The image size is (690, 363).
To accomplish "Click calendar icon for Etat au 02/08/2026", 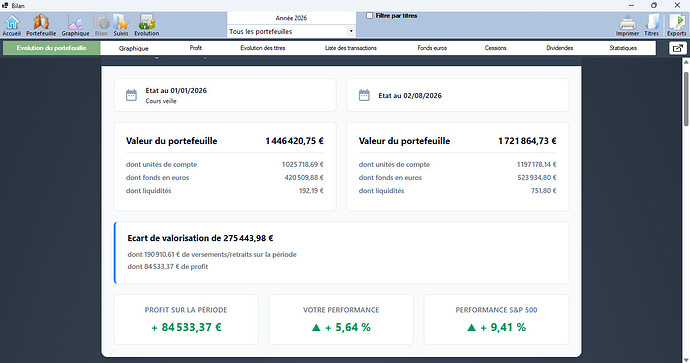I will pyautogui.click(x=364, y=95).
